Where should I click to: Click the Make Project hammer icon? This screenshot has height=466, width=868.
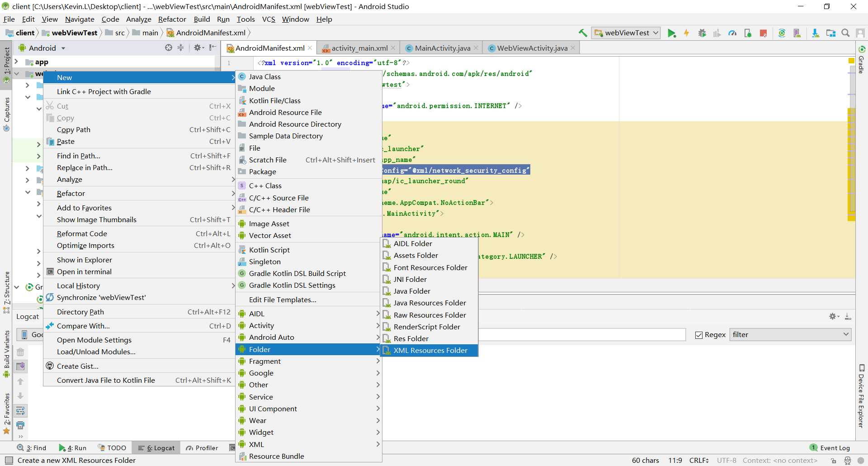(x=583, y=33)
